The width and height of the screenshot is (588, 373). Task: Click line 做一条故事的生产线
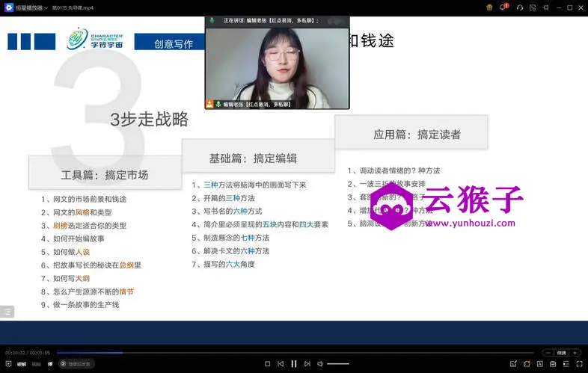click(80, 305)
